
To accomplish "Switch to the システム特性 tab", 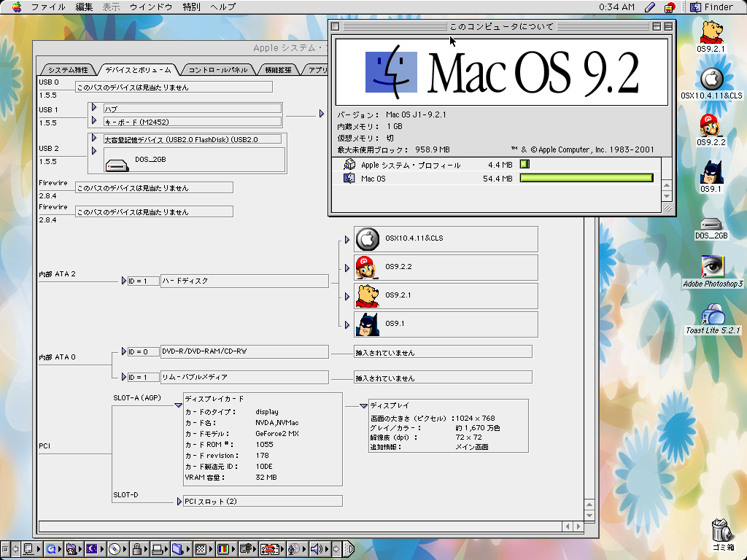I will (x=68, y=70).
